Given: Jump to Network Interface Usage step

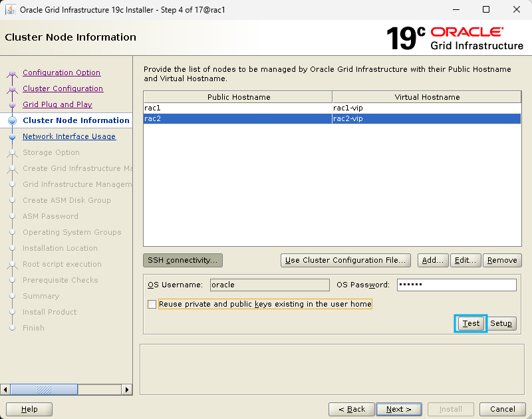Looking at the screenshot, I should [69, 136].
